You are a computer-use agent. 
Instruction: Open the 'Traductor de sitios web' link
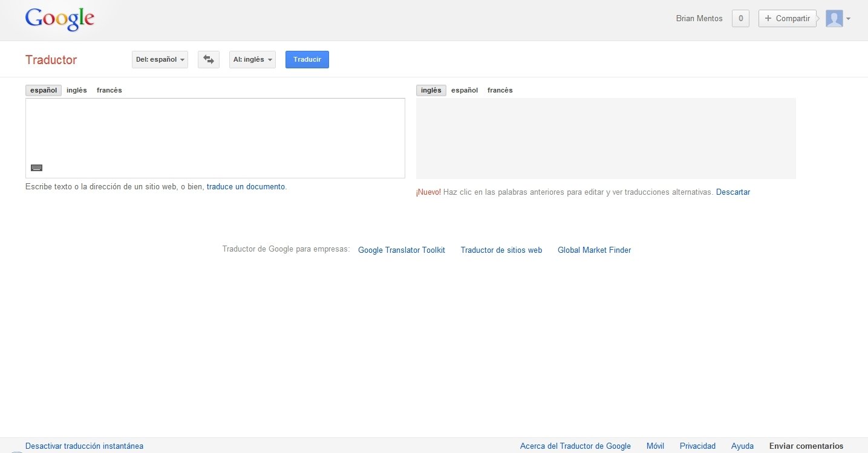(501, 250)
